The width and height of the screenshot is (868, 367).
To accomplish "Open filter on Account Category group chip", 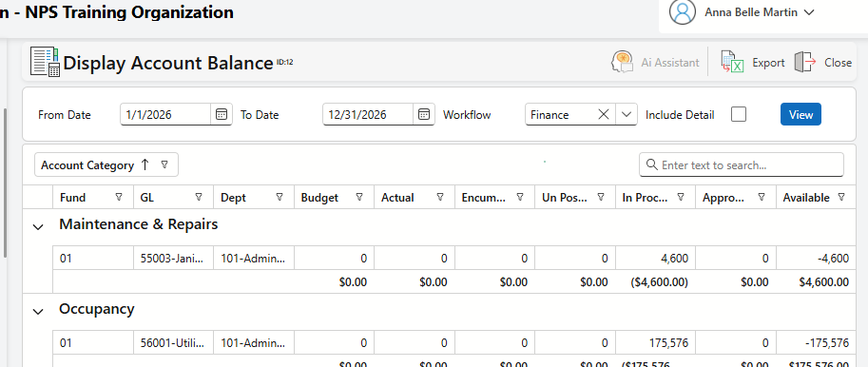I will [x=164, y=164].
